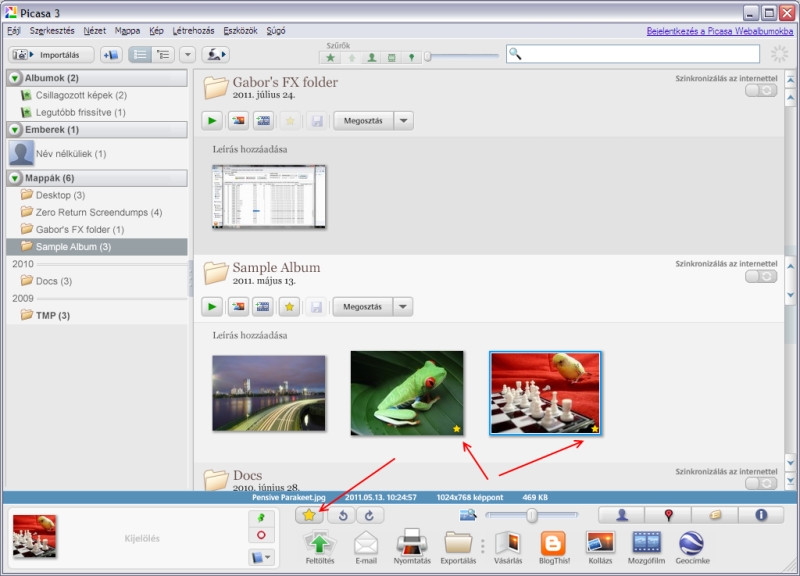Collapse the Emberek section
Viewport: 800px width, 576px height.
coord(15,130)
